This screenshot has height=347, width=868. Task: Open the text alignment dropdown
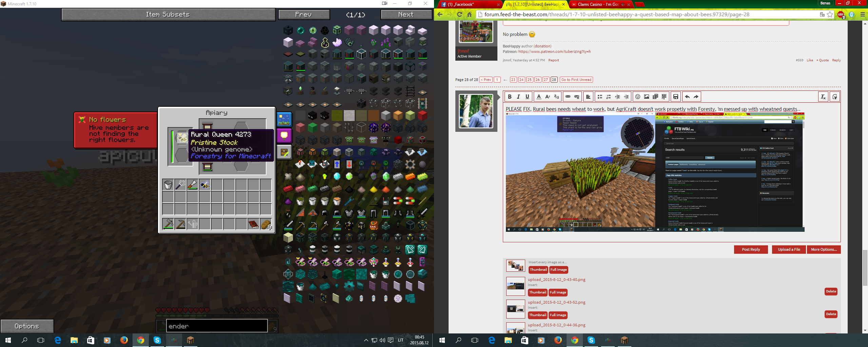(x=588, y=97)
